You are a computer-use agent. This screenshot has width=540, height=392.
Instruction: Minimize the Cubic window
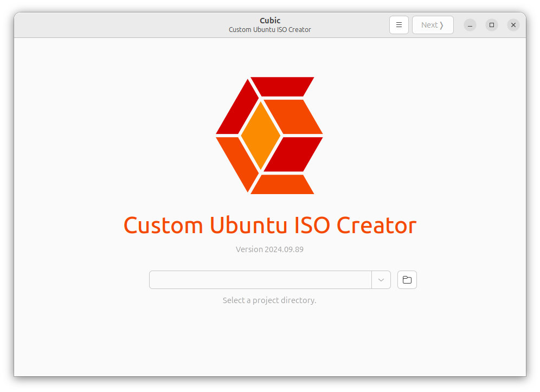click(x=470, y=25)
